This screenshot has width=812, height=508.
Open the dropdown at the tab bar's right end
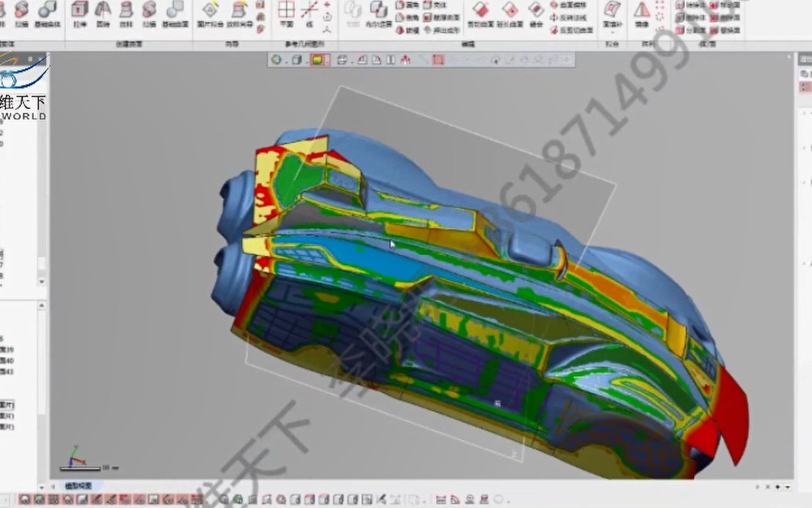pos(787,487)
